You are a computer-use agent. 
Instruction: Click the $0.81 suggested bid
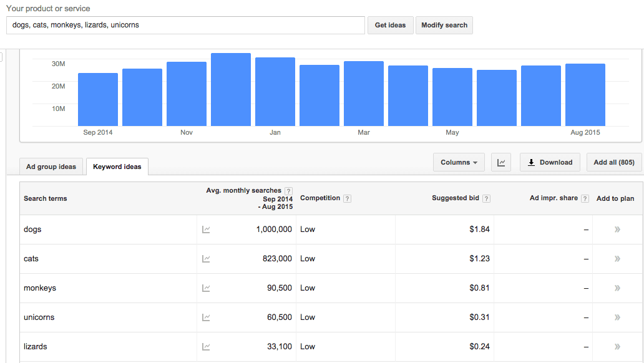(x=479, y=288)
